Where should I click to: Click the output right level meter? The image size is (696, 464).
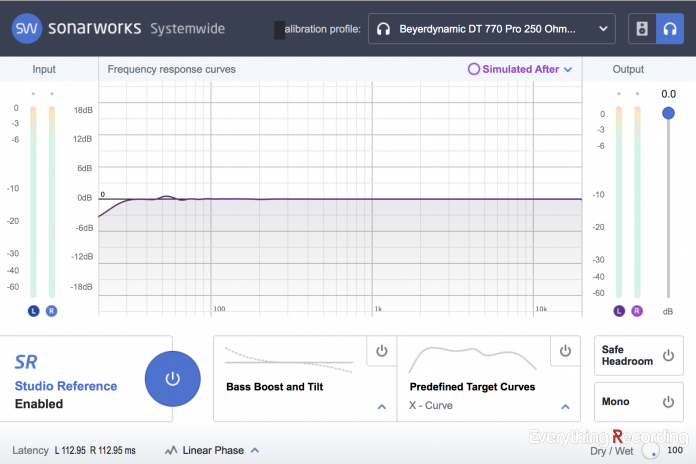pyautogui.click(x=637, y=202)
